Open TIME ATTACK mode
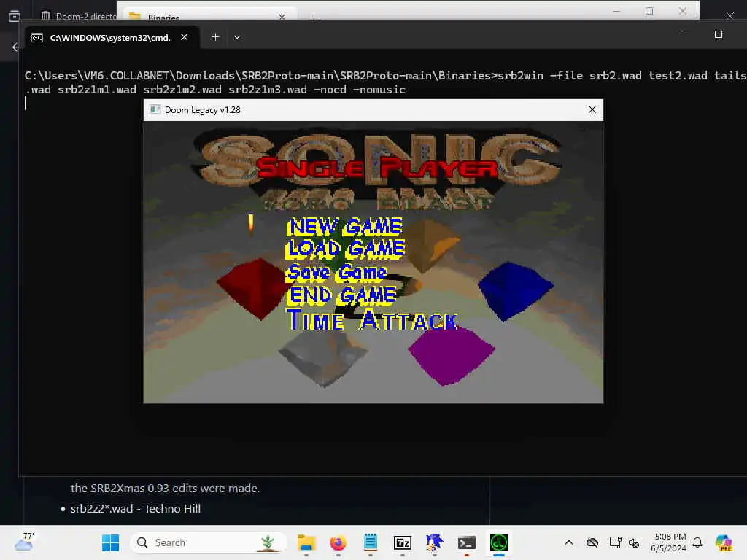The height and width of the screenshot is (560, 747). (372, 319)
